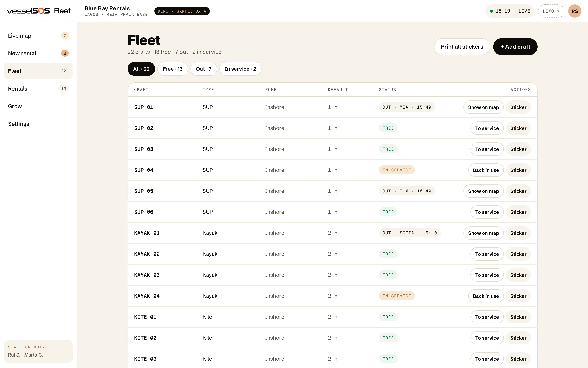588x368 pixels.
Task: Send SUP 03 to service
Action: 487,149
